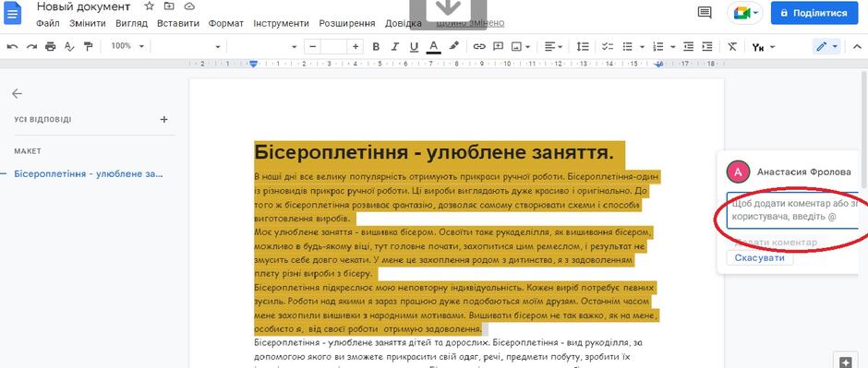Open the Змінити menu
The image size is (868, 368).
(x=88, y=23)
